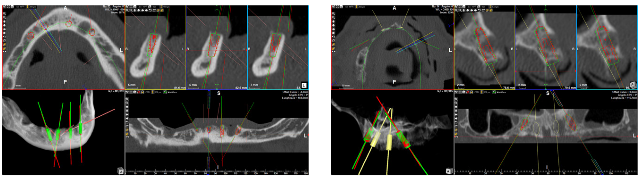Image resolution: width=644 pixels, height=182 pixels.
Task: Pan down in the mandible axial view
Action: click(4, 25)
